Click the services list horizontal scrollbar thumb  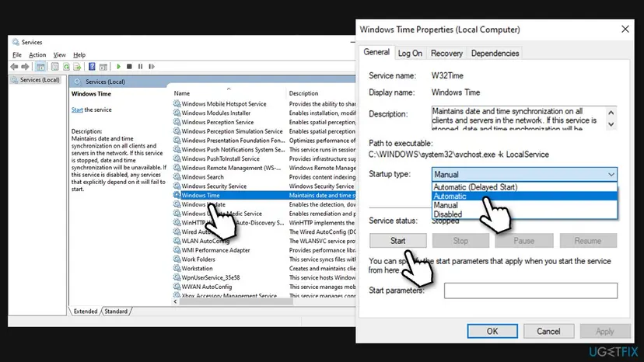pos(236,301)
